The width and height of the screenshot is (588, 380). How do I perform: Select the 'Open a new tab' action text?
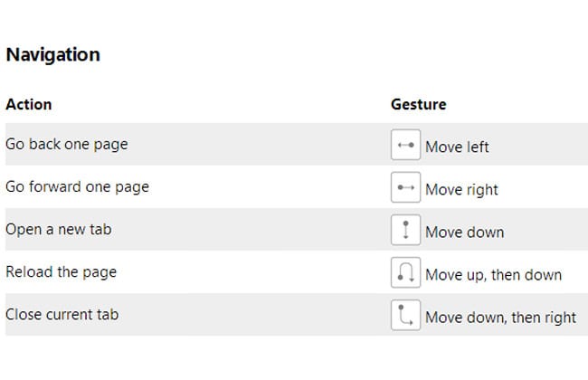[x=59, y=229]
